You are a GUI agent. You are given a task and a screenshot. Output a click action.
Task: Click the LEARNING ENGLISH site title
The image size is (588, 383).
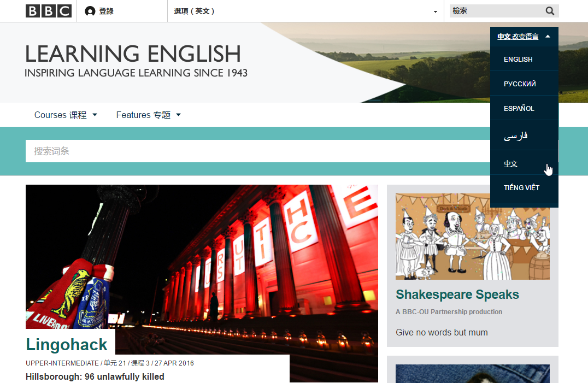pyautogui.click(x=133, y=54)
